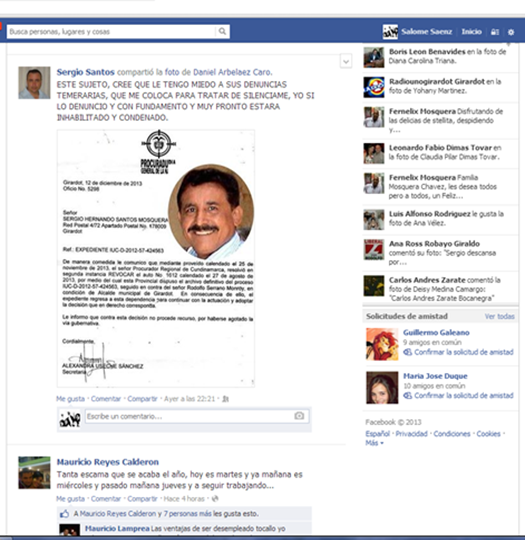Click the add-friend icon for Guillermo Galeano
This screenshot has height=540, width=525.
pos(408,352)
